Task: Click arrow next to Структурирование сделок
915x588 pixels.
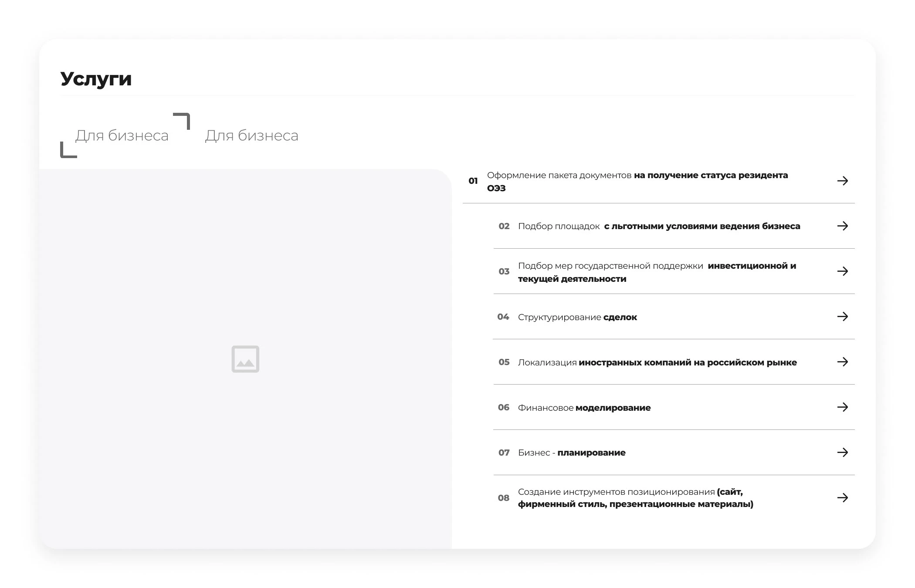Action: [842, 317]
